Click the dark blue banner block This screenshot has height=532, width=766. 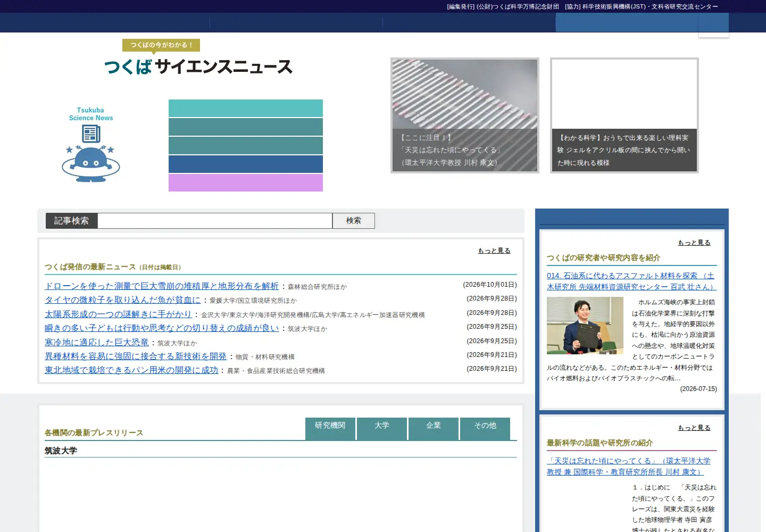pos(246,164)
